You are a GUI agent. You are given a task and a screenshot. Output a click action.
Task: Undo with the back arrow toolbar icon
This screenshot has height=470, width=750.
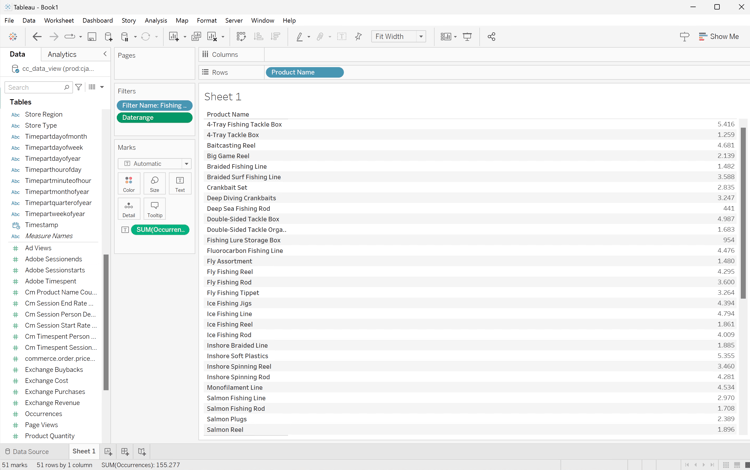coord(37,37)
